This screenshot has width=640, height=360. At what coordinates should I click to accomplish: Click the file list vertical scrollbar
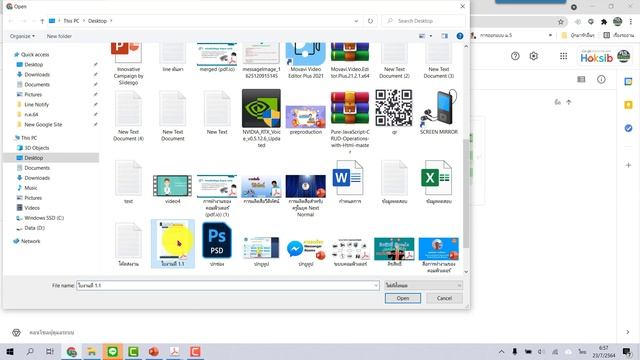click(x=466, y=193)
